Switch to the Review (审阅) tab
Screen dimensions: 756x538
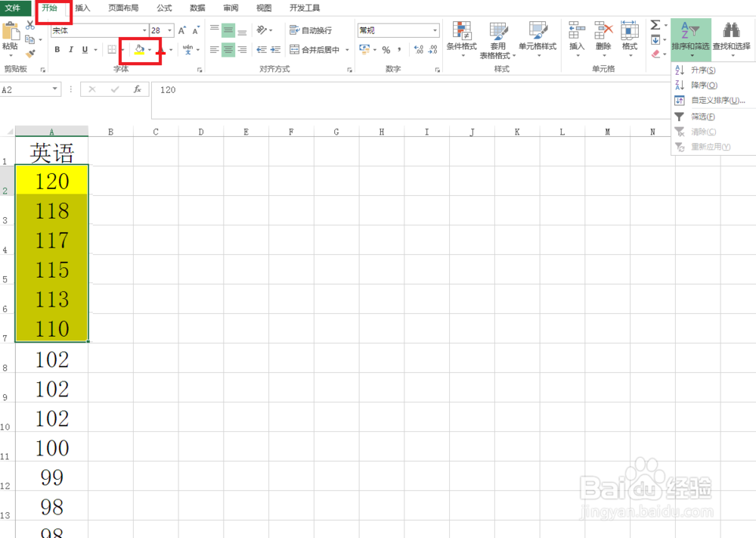(231, 8)
